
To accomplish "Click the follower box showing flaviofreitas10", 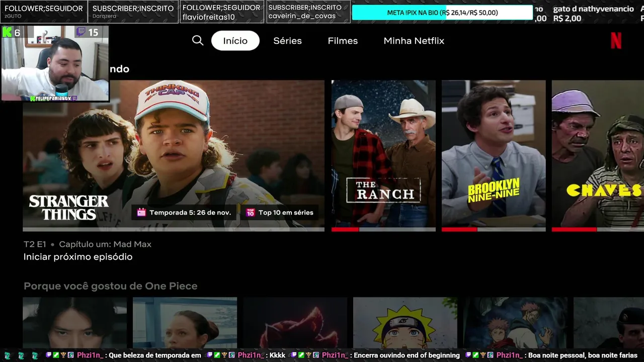I will pyautogui.click(x=222, y=12).
